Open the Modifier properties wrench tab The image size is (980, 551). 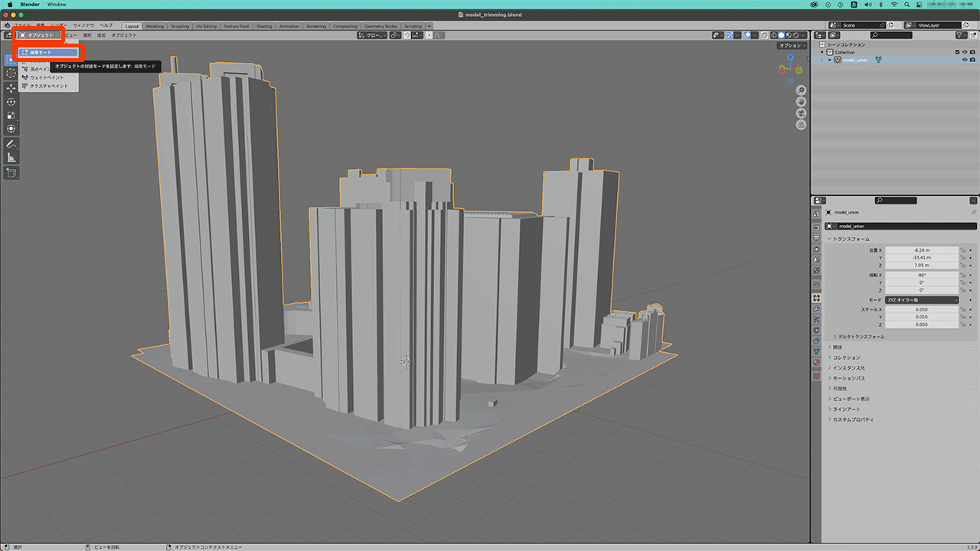click(x=816, y=308)
